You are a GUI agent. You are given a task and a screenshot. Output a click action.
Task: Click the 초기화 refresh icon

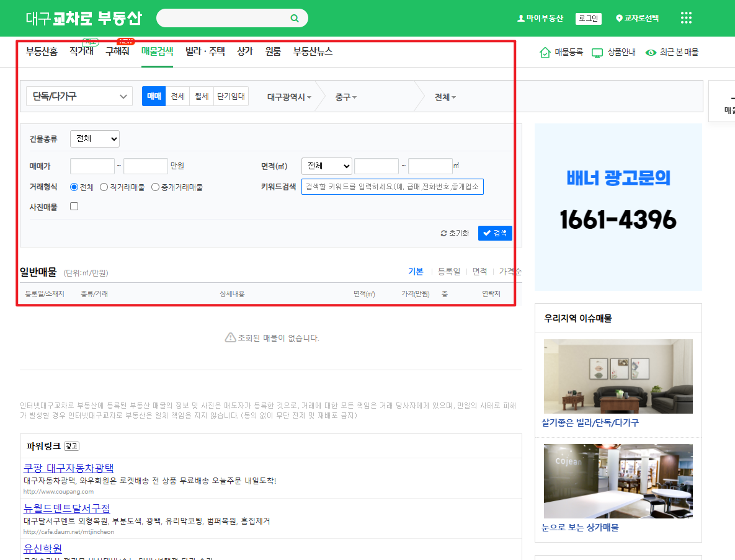click(443, 233)
